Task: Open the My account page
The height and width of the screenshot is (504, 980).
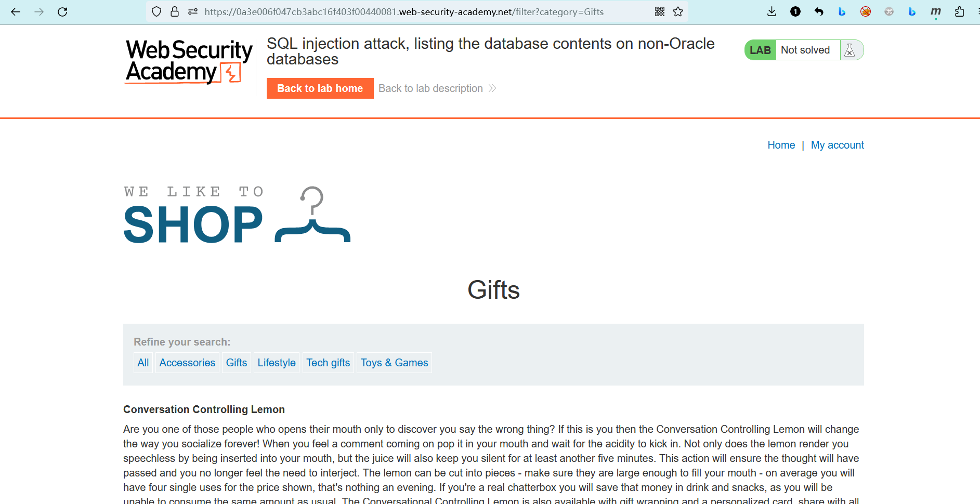Action: coord(837,145)
